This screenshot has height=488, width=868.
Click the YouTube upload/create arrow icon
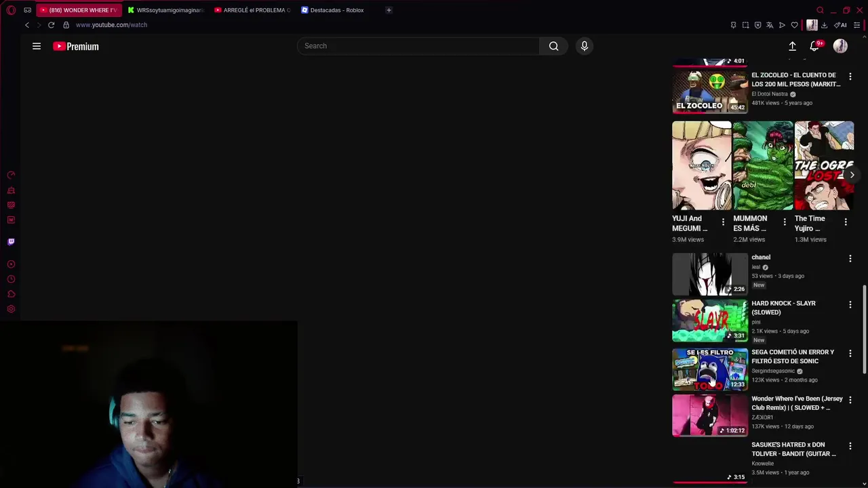(792, 46)
